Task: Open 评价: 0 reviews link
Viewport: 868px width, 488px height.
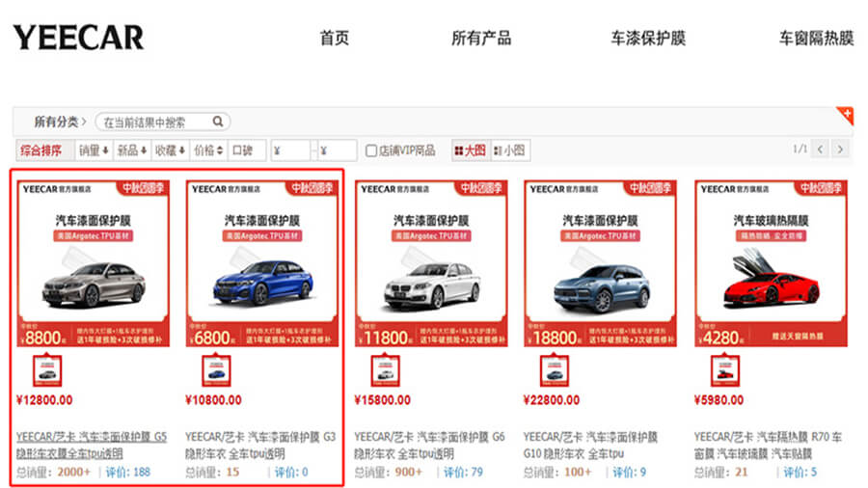Action: point(291,472)
